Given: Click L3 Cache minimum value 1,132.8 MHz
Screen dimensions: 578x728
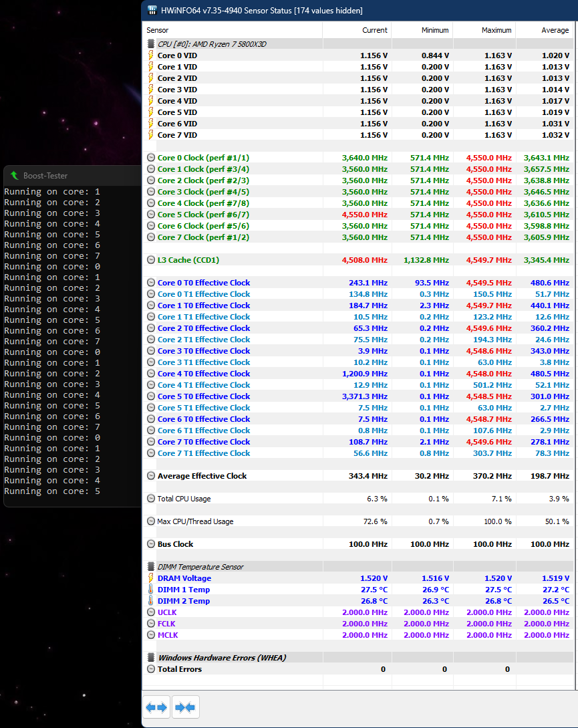Looking at the screenshot, I should click(426, 260).
